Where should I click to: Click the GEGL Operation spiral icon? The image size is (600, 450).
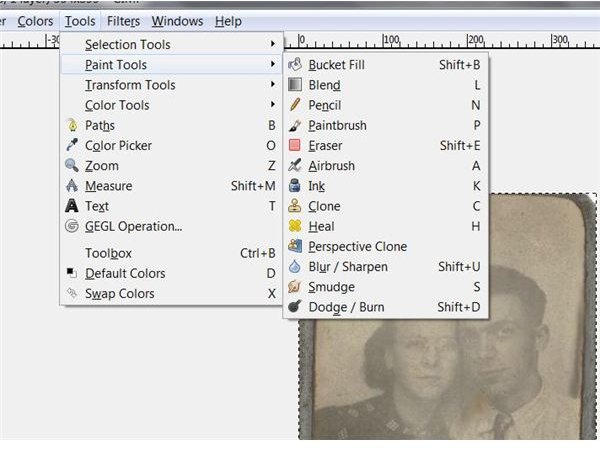(72, 226)
